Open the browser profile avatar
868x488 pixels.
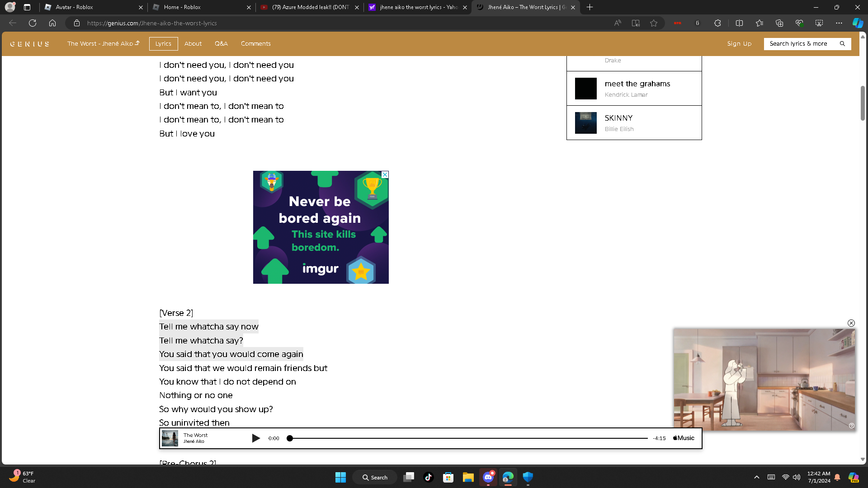click(x=10, y=7)
